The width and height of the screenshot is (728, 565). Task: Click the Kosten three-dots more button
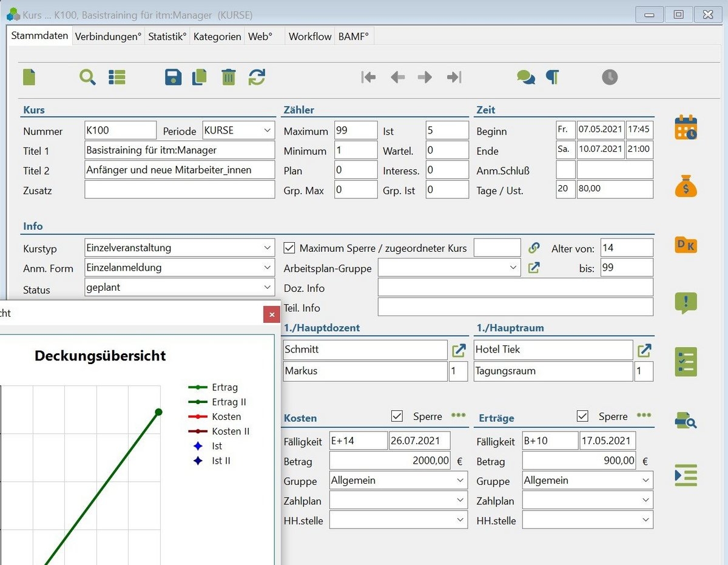tap(459, 416)
